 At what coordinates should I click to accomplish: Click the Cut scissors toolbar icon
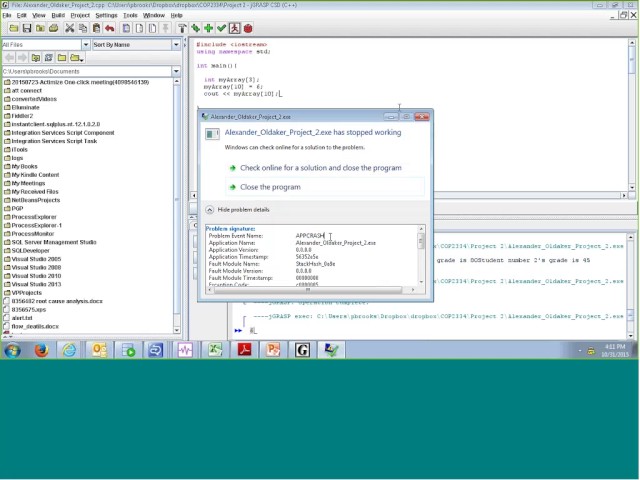tap(70, 28)
